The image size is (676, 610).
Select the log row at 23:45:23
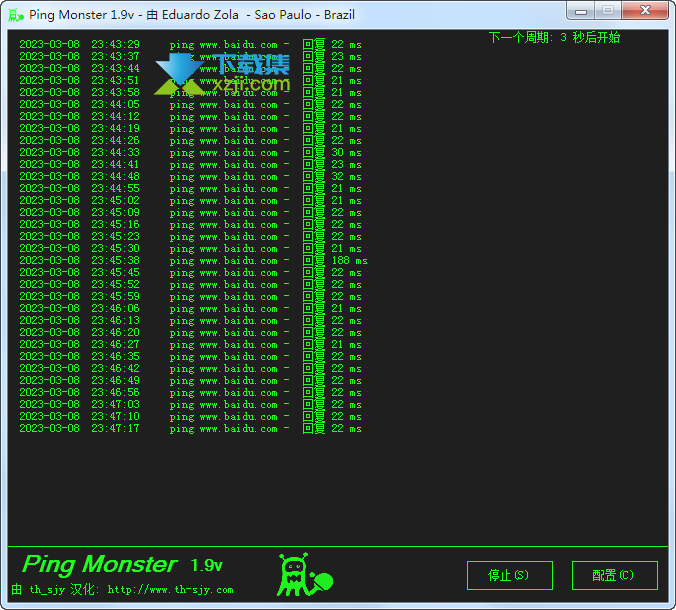(190, 237)
